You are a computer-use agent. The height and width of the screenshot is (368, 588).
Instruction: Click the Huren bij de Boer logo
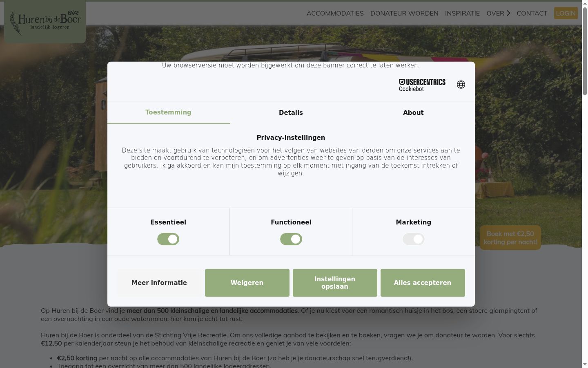point(45,22)
